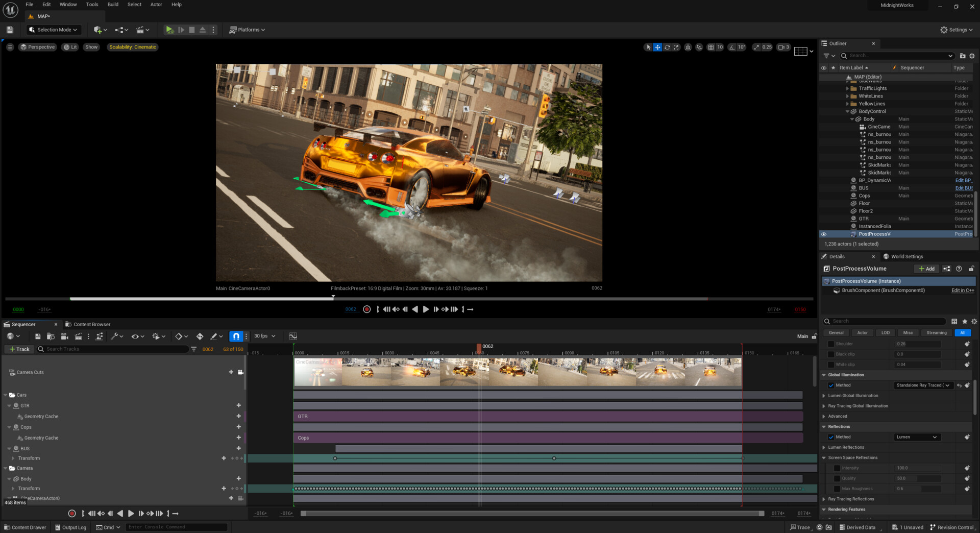980x533 pixels.
Task: Click the Add button in PostProcessVolume details
Action: tap(926, 269)
